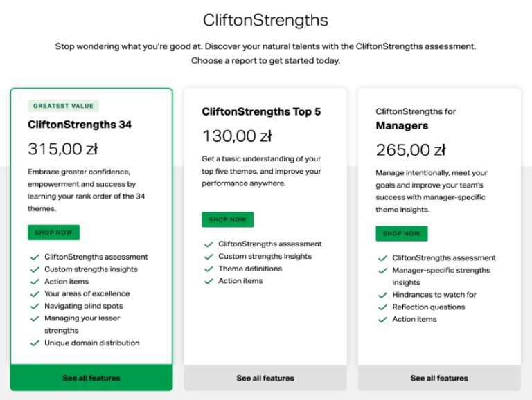The width and height of the screenshot is (532, 400).
Task: Select the CliftonStrengths Top 5 heading
Action: (261, 111)
